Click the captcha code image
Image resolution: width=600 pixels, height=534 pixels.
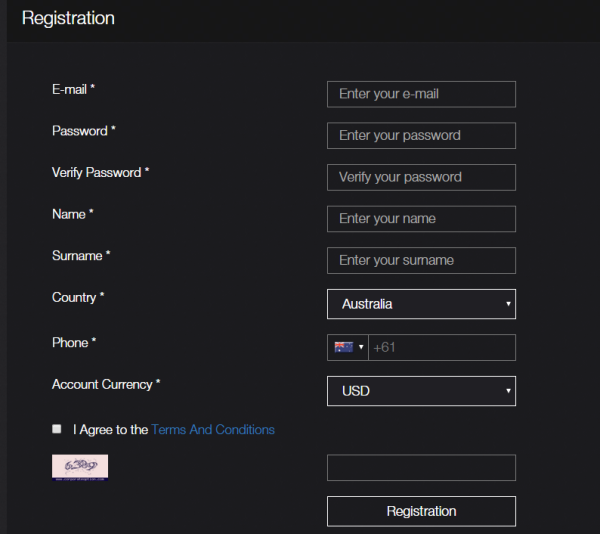coord(80,467)
